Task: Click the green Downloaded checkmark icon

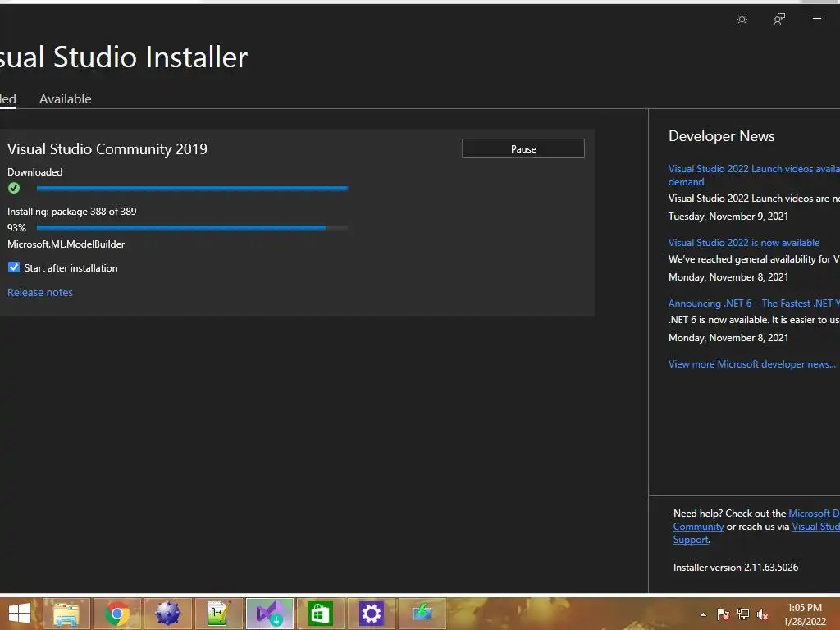Action: click(14, 188)
